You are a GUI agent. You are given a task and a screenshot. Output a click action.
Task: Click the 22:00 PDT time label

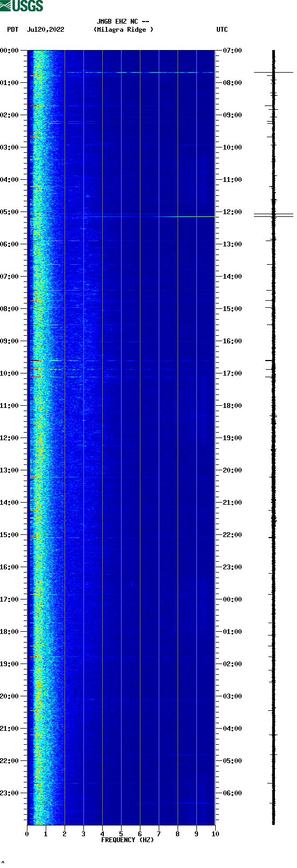[10, 761]
